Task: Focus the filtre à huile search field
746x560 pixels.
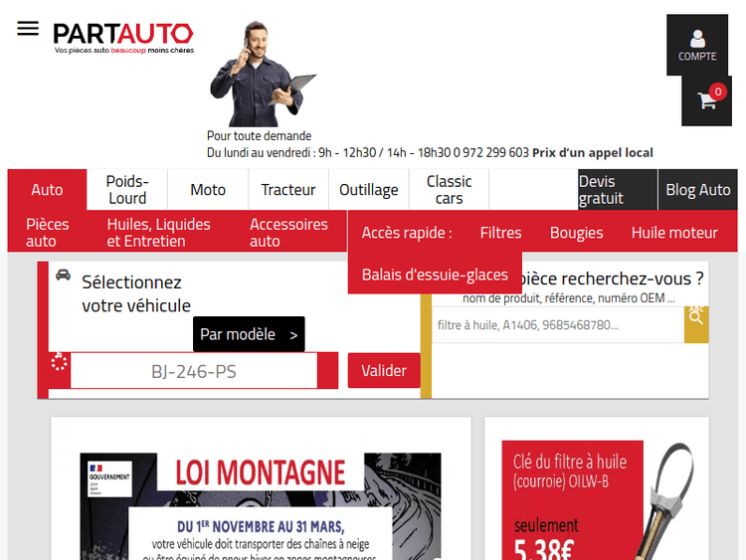Action: click(x=558, y=325)
